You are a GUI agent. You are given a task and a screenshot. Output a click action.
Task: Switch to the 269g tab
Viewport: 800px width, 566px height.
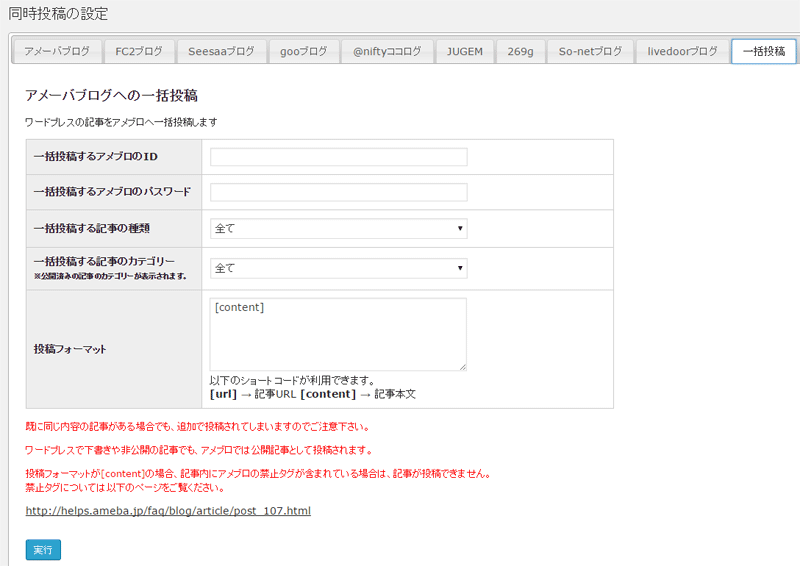pyautogui.click(x=520, y=51)
